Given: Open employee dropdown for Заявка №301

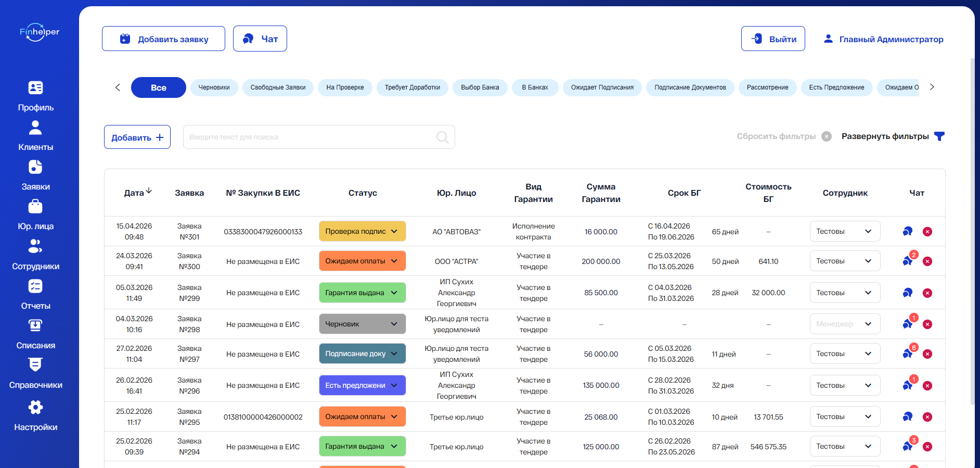Looking at the screenshot, I should (845, 231).
